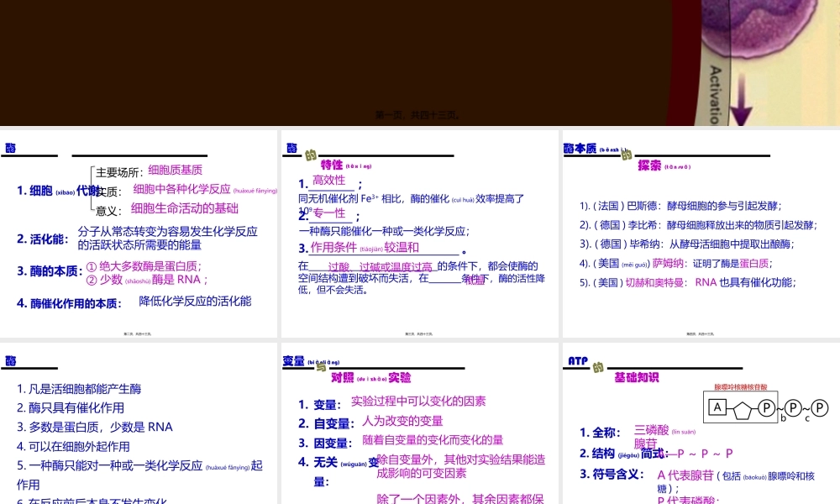Image resolution: width=840 pixels, height=504 pixels.
Task: Select the "A" adenosine box in the ATP diagram
Action: [x=717, y=406]
